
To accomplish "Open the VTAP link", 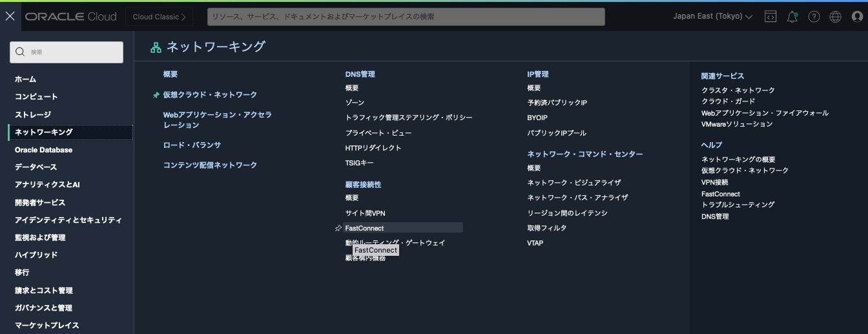I will click(x=535, y=244).
